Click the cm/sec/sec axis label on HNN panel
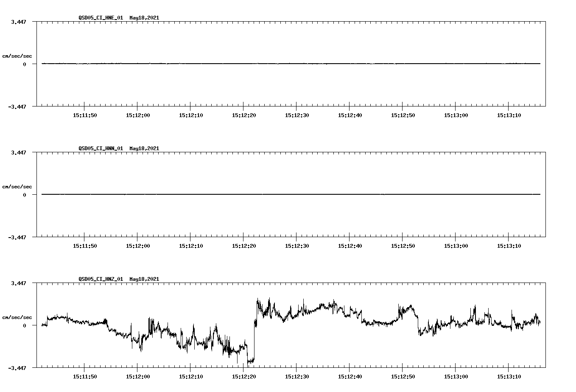 17,186
